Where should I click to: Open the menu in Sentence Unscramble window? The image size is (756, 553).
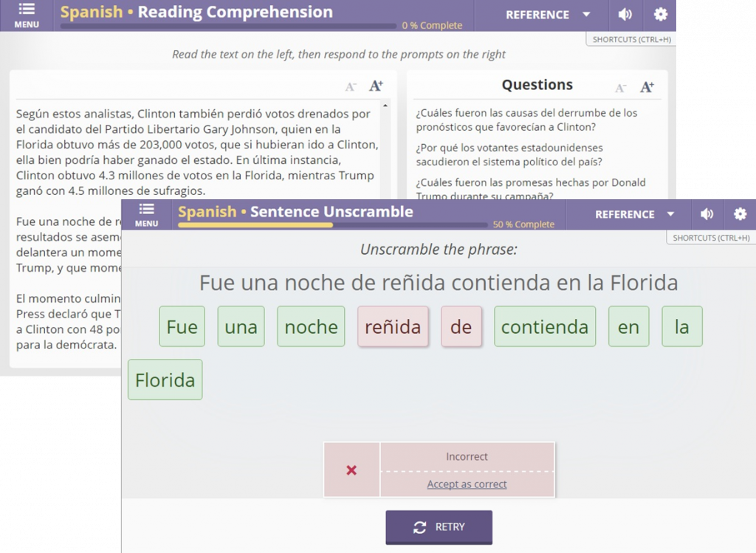coord(146,214)
